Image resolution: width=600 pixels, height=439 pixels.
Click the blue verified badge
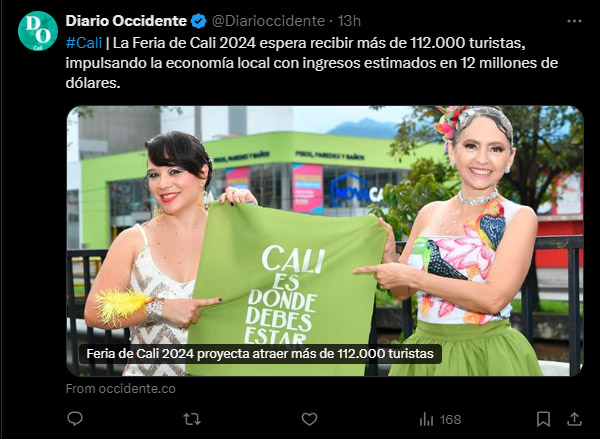click(x=199, y=21)
